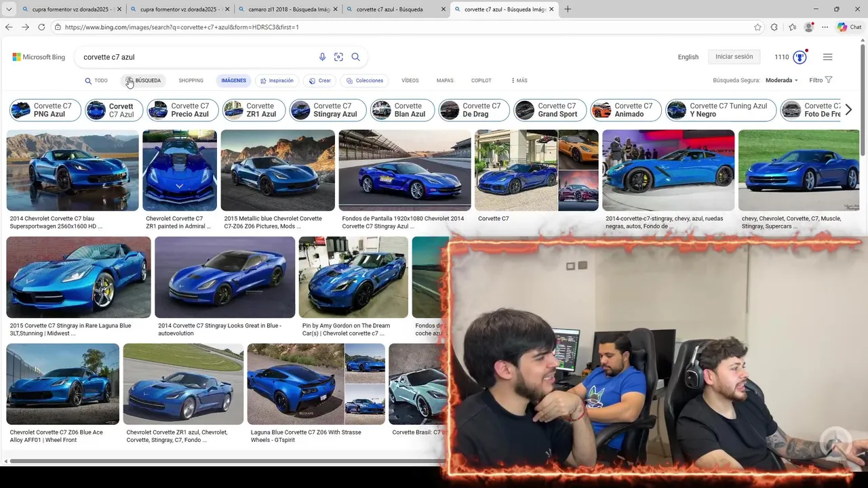Click the microphone voice search icon
The width and height of the screenshot is (868, 488).
(x=322, y=57)
